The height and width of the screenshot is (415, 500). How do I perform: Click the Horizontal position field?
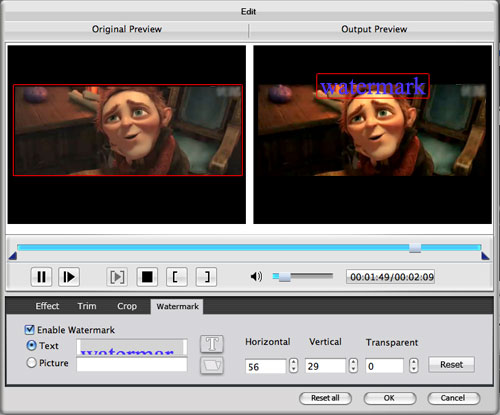(266, 366)
